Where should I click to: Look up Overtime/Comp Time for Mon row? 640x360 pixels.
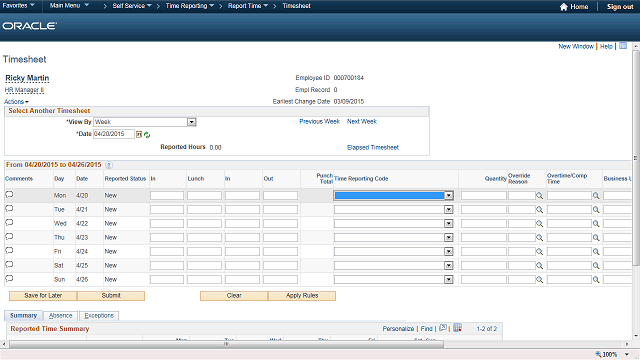596,196
